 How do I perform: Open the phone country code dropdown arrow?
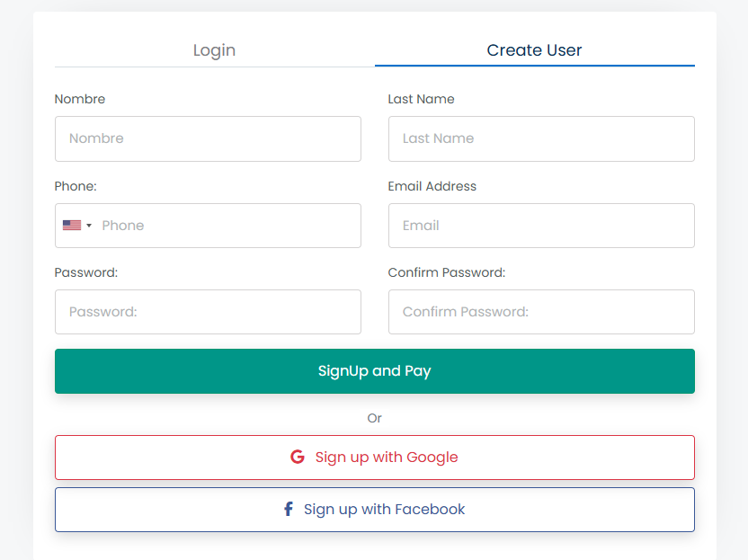(x=89, y=226)
